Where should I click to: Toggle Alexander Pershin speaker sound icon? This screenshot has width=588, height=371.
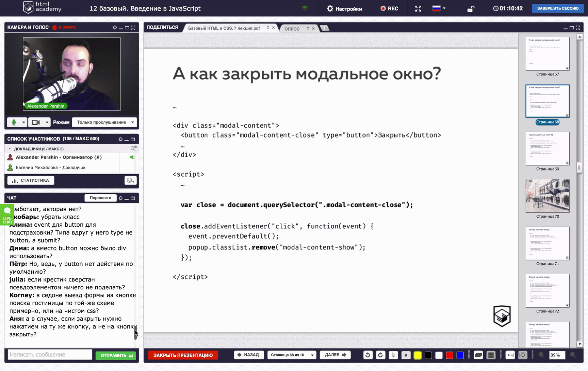[132, 157]
